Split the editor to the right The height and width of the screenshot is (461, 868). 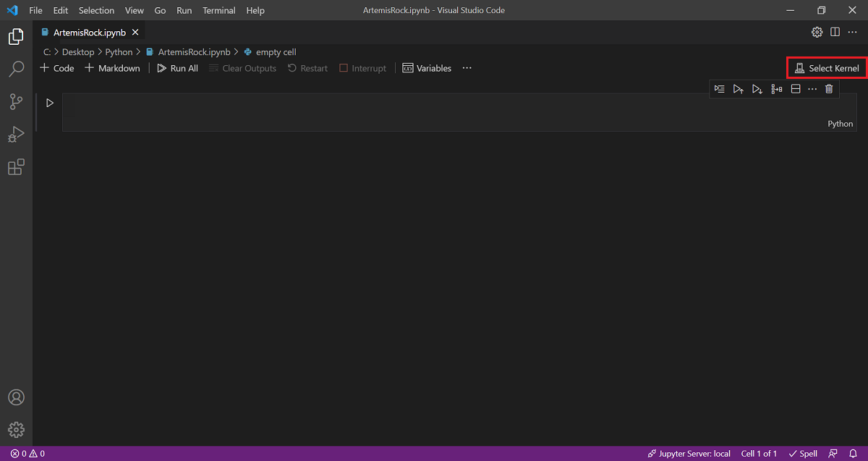click(835, 32)
